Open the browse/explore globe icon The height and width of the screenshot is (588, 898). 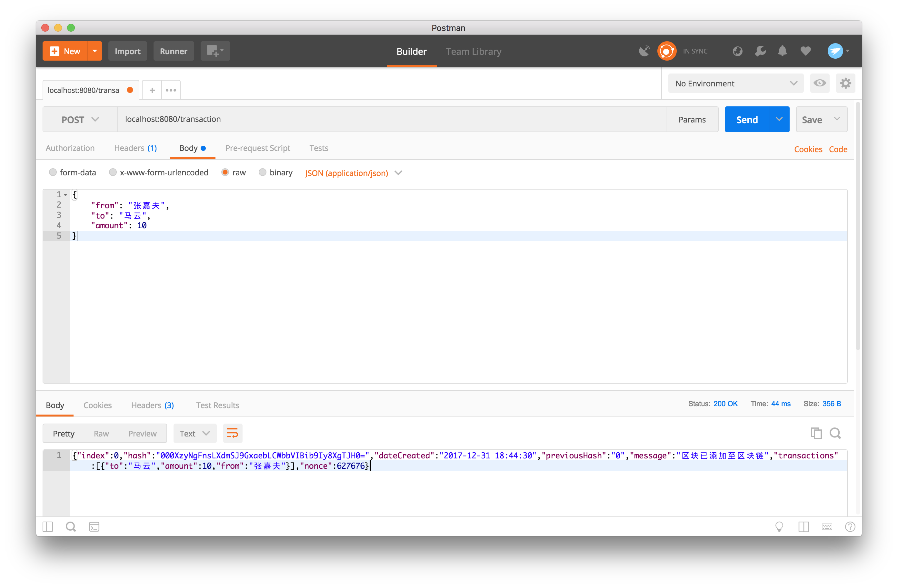point(737,51)
